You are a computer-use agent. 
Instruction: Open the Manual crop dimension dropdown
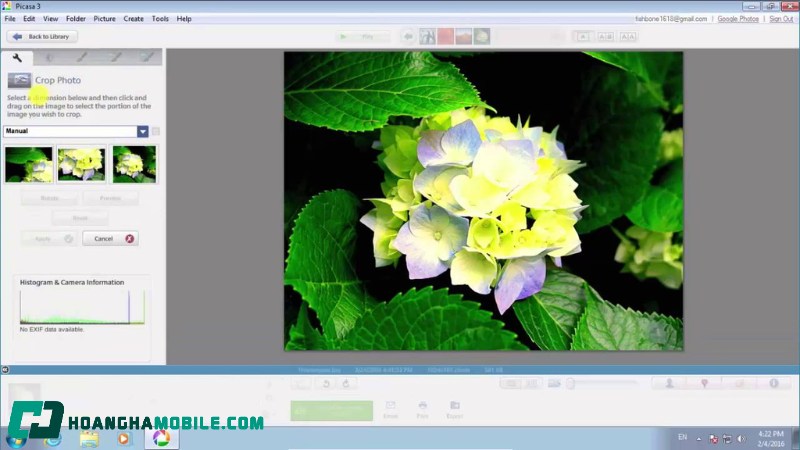[70, 131]
